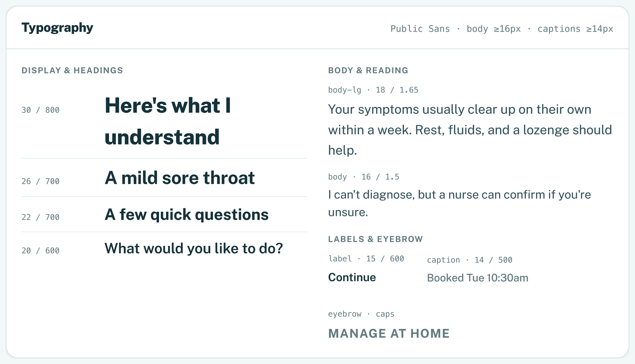The image size is (635, 364).
Task: Select the '22 / 700' size spec
Action: pyautogui.click(x=40, y=217)
